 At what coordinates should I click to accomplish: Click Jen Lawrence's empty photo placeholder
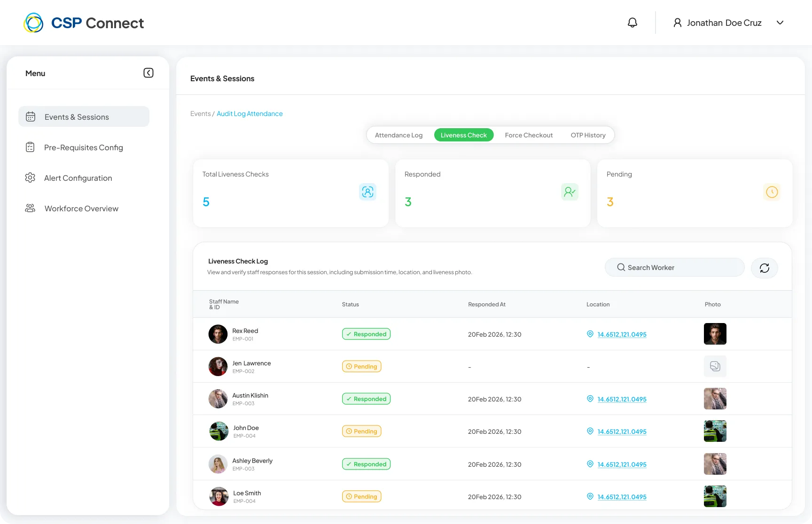715,366
